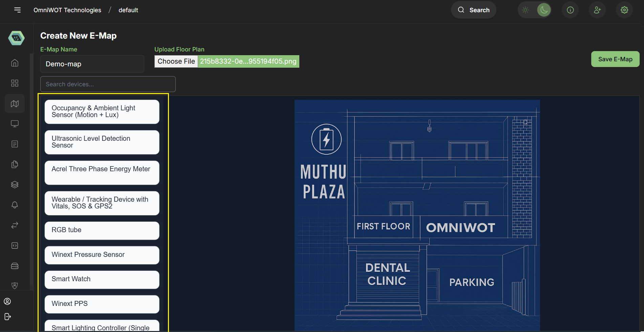Click the info circle icon
This screenshot has width=644, height=332.
click(x=570, y=10)
